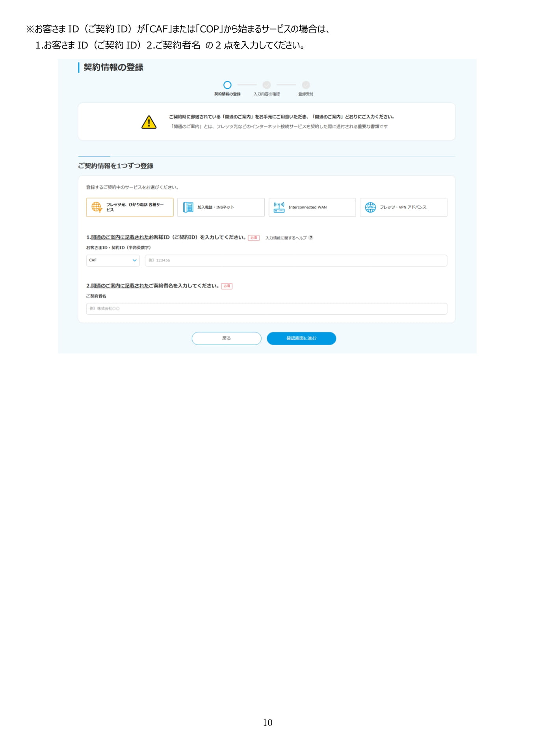The height and width of the screenshot is (756, 535).
Task: Click the 登録受付 step circle
Action: click(x=306, y=85)
